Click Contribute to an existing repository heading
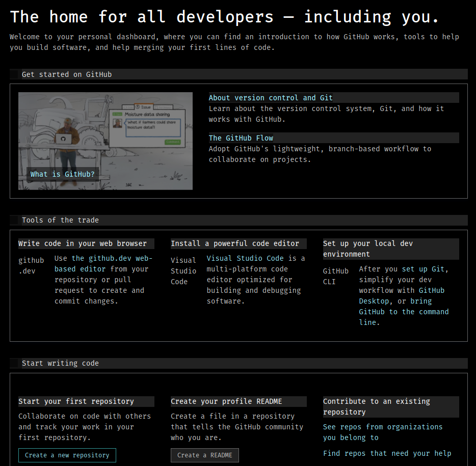 pyautogui.click(x=391, y=406)
